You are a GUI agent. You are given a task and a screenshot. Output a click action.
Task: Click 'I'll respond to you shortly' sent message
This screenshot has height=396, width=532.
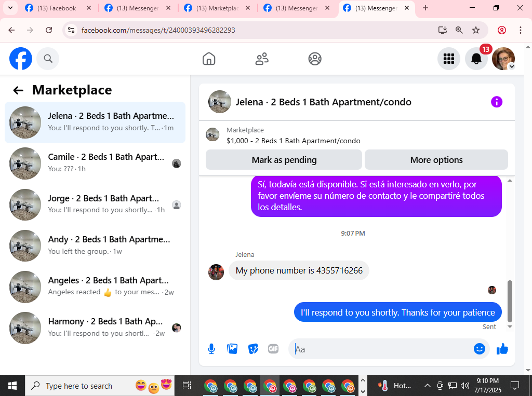[397, 312]
